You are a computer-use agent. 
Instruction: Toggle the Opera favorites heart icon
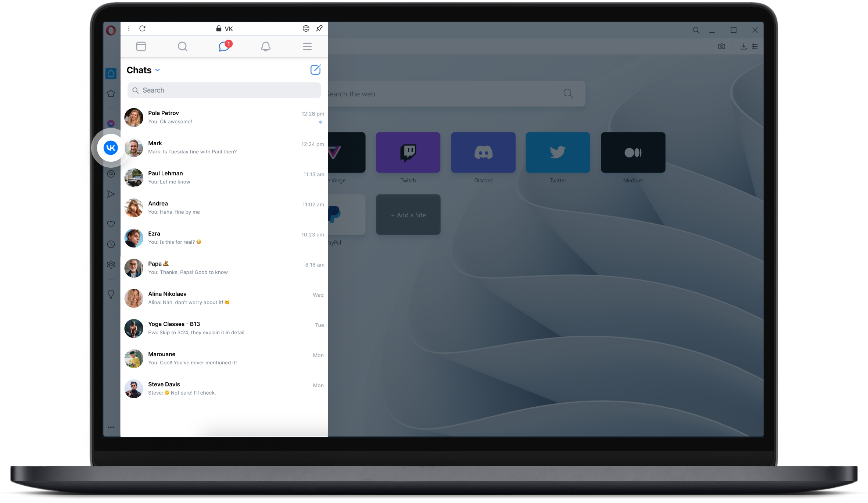111,223
